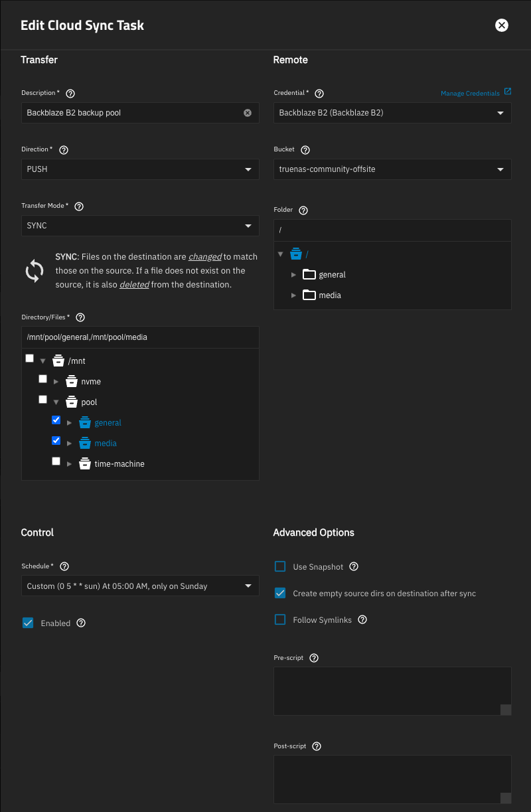Click the help icon next to Description
531x812 pixels.
pyautogui.click(x=71, y=94)
